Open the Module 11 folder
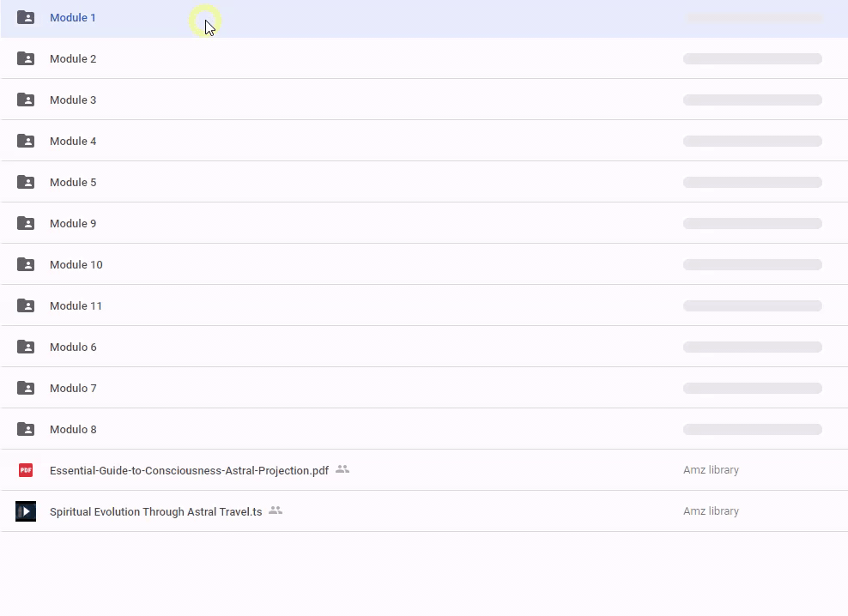Viewport: 848px width, 616px height. (x=76, y=306)
